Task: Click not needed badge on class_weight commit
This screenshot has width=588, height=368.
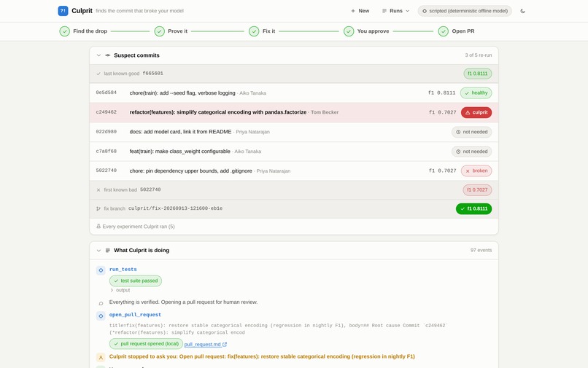Action: [x=471, y=152]
